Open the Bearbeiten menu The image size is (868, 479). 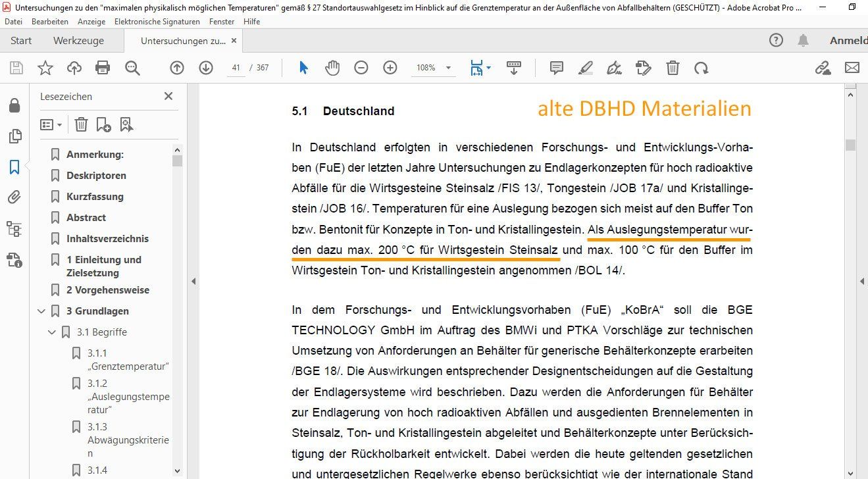(x=50, y=21)
